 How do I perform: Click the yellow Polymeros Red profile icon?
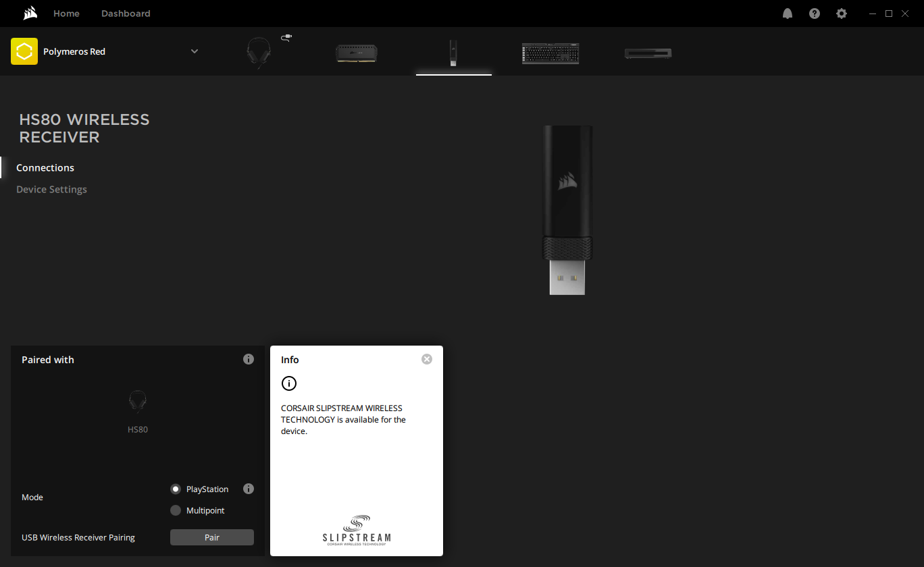[x=24, y=51]
